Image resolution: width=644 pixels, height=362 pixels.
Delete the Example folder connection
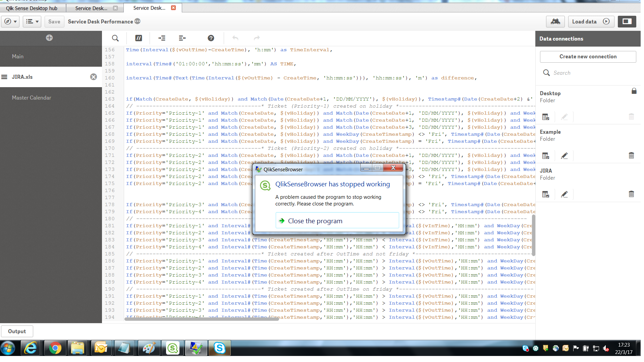tap(631, 156)
